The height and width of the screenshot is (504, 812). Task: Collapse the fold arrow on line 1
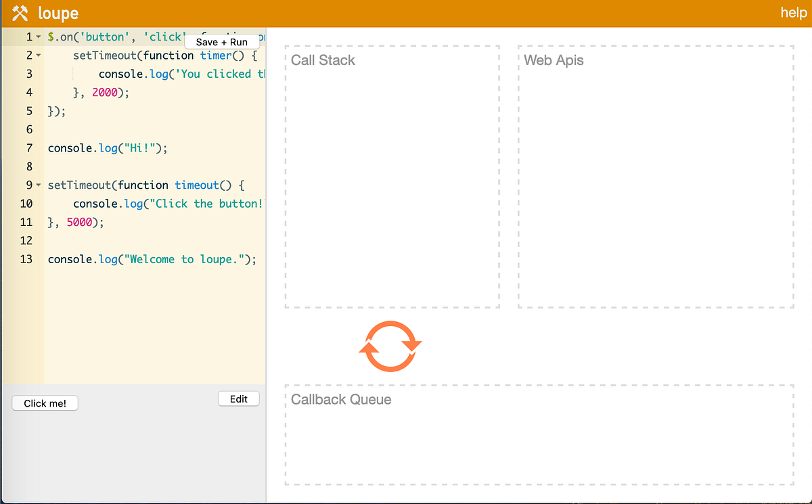(39, 37)
